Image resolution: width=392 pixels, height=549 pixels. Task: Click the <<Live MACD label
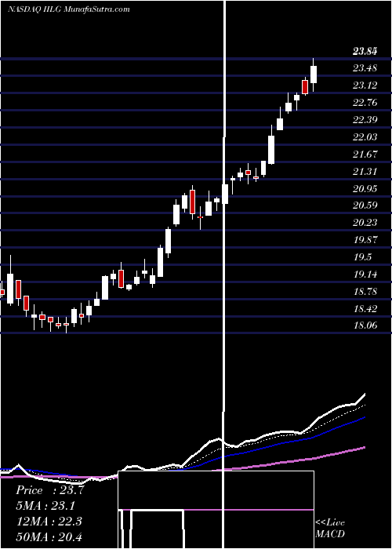(330, 529)
